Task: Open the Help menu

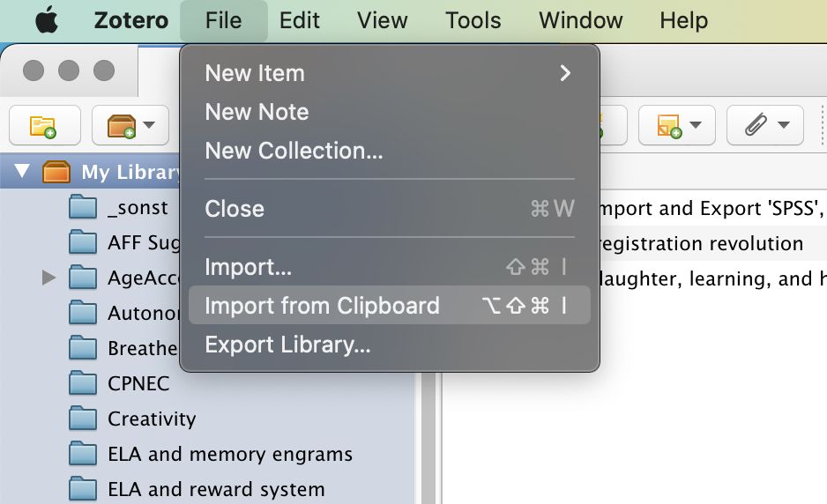Action: click(x=683, y=20)
